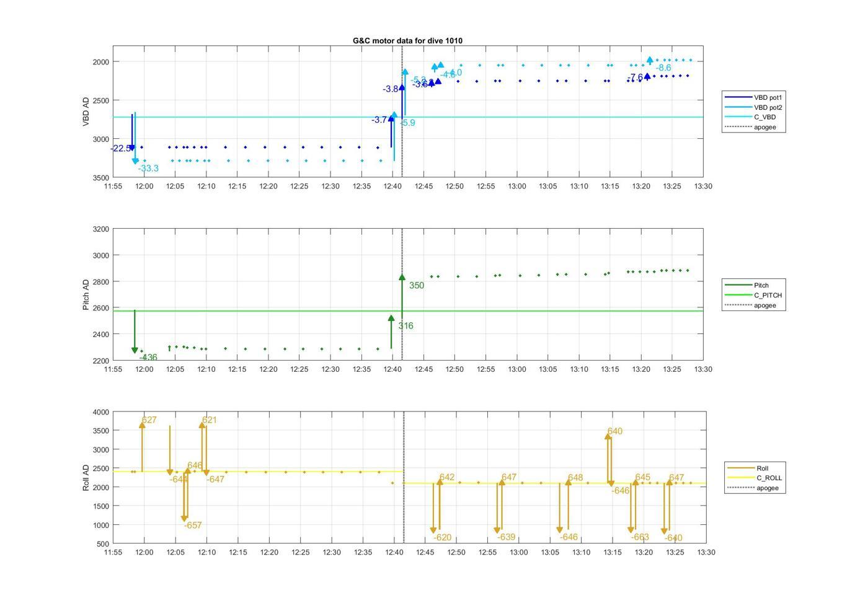This screenshot has height=611, width=868.
Task: Click the '-657' roll data label
Action: click(193, 525)
